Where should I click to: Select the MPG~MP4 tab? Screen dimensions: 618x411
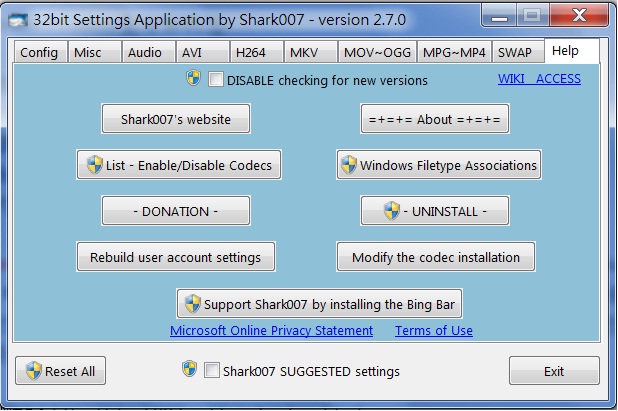coord(454,52)
